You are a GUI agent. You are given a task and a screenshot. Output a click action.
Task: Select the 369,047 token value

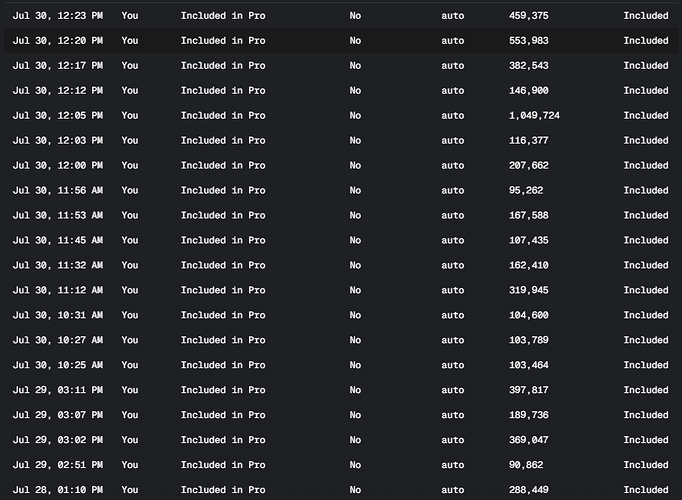pos(528,441)
